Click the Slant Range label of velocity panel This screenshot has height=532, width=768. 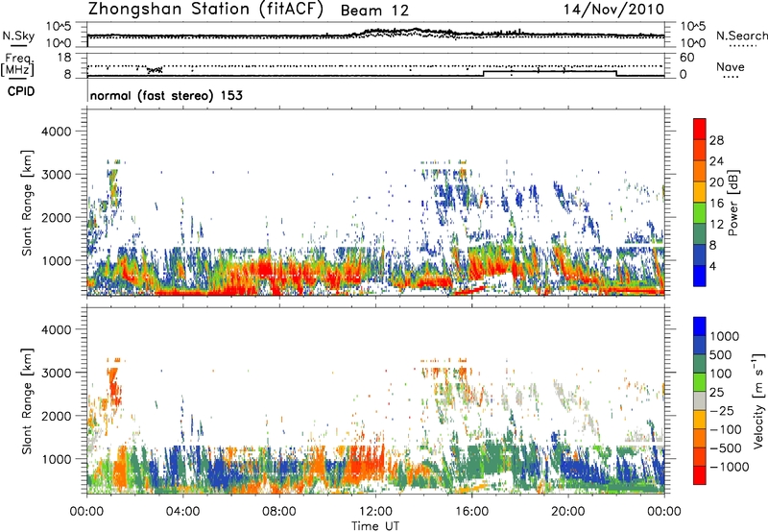pos(27,401)
